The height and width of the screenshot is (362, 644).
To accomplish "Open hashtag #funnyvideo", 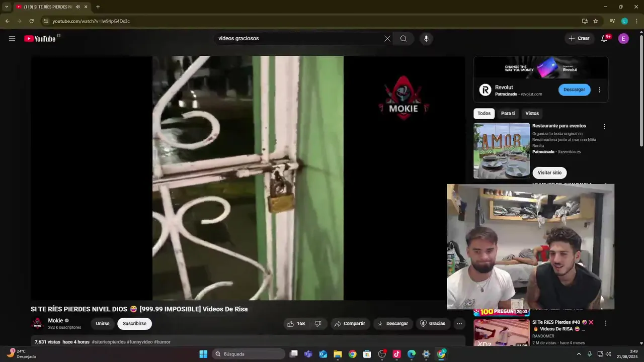I will click(140, 342).
